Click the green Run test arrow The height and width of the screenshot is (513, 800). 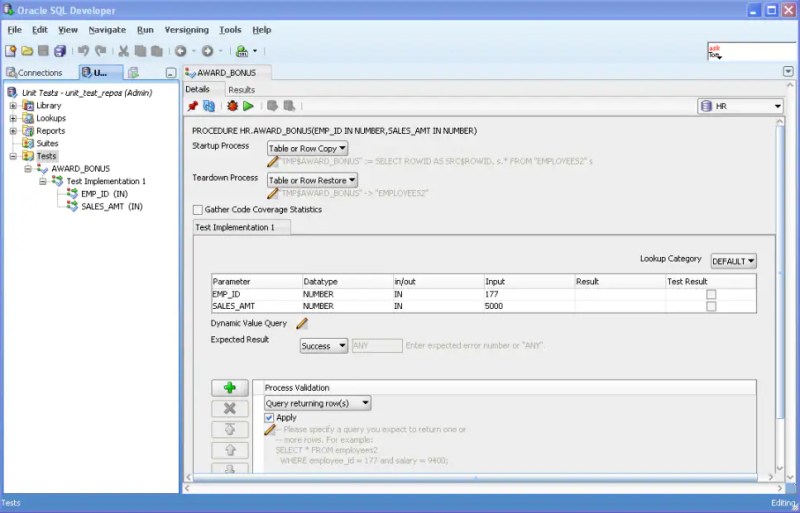pos(248,106)
